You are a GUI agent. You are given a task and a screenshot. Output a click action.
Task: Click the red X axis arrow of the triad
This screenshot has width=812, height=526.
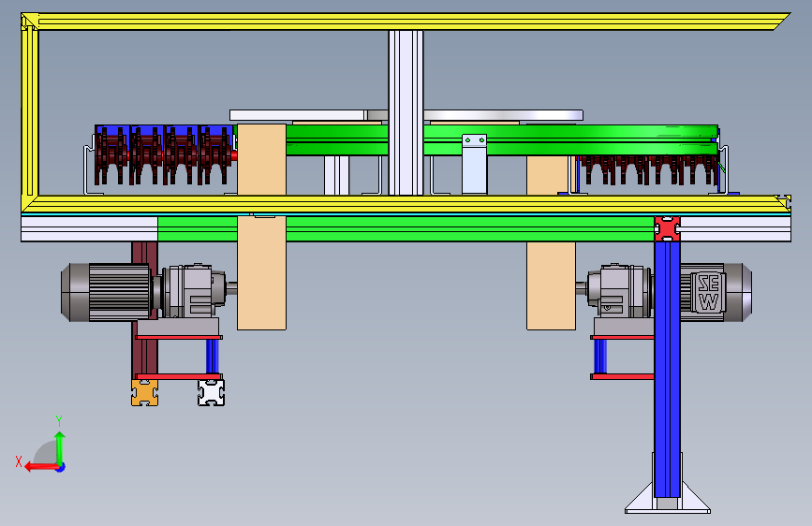41,467
